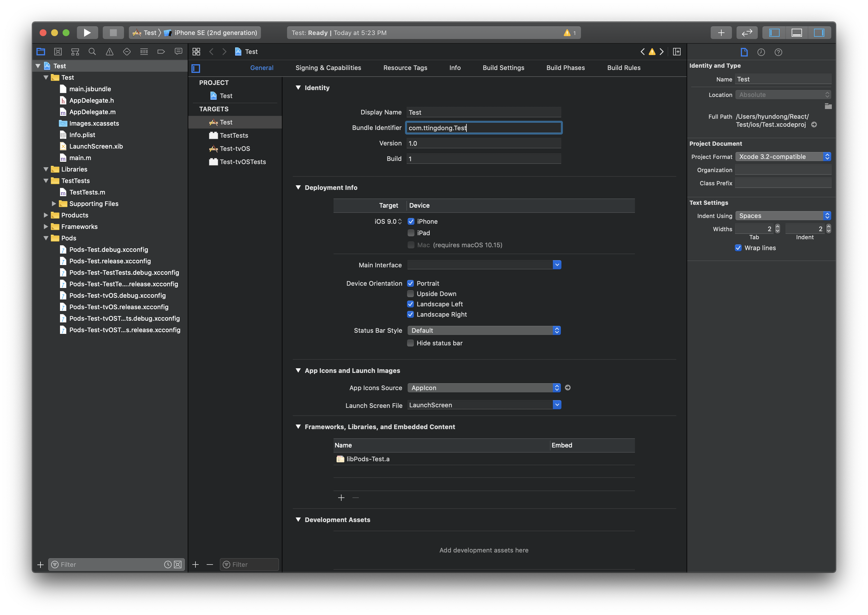
Task: Open AppDelegate.m in the navigator
Action: pos(92,112)
